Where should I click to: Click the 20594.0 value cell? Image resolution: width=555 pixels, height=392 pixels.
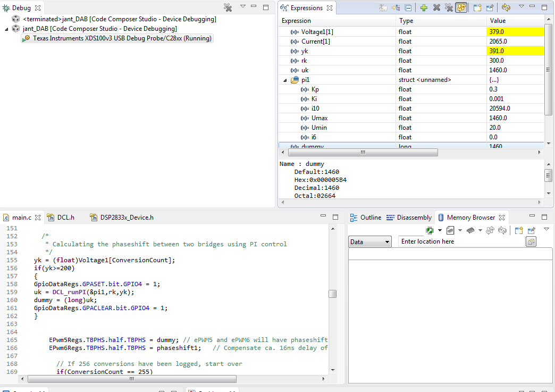coord(515,109)
